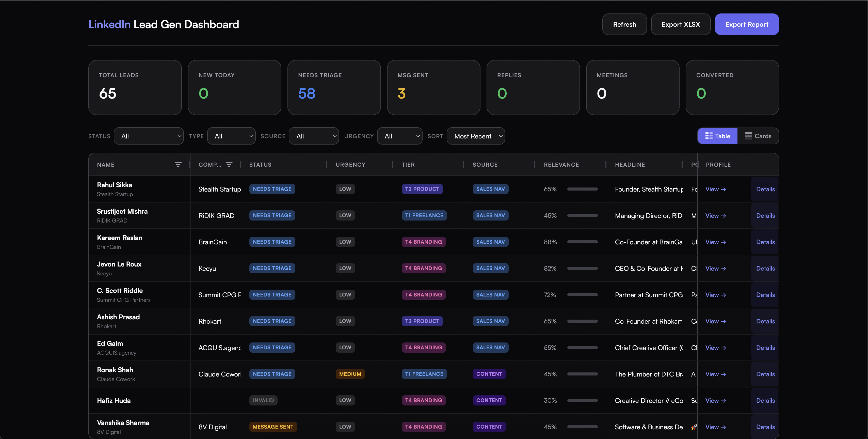
Task: Click the Relevance column header
Action: click(x=561, y=165)
